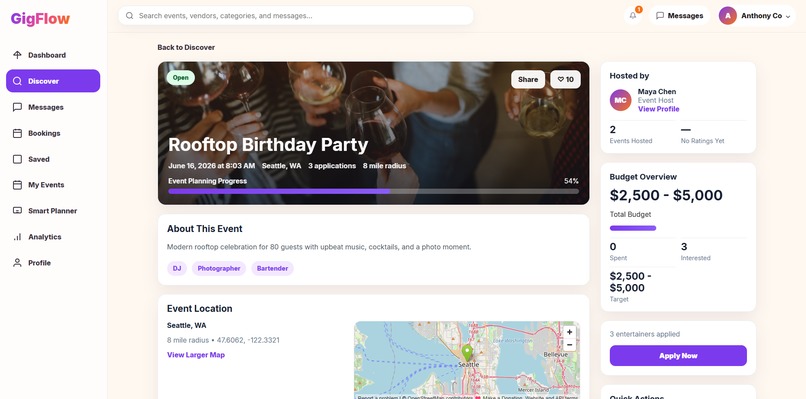Open Smart Planner in the sidebar
Viewport: 806px width, 399px height.
coord(53,211)
